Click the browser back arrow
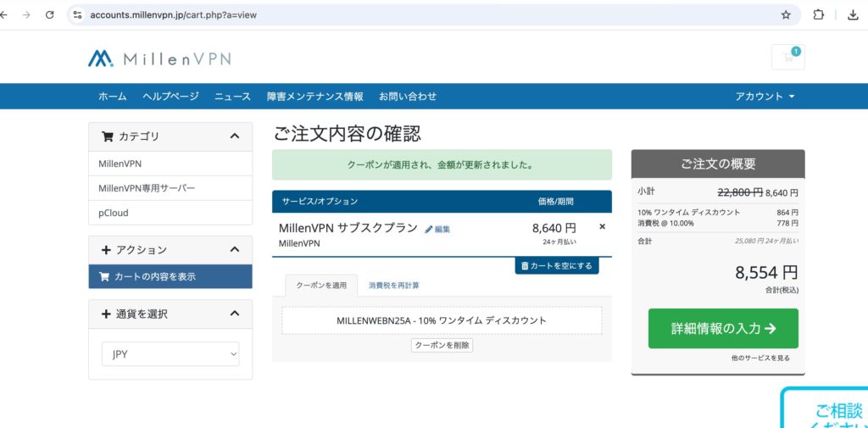Viewport: 868px width, 428px height. tap(3, 15)
